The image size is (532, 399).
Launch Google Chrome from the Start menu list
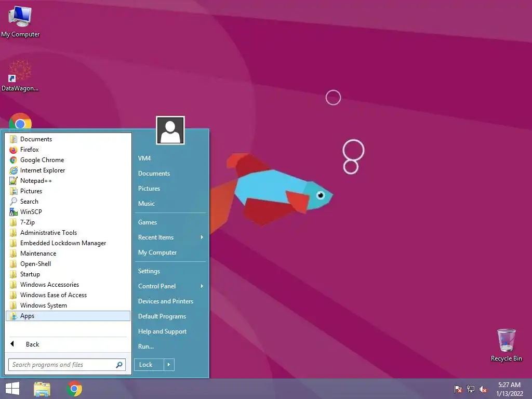tap(68, 160)
